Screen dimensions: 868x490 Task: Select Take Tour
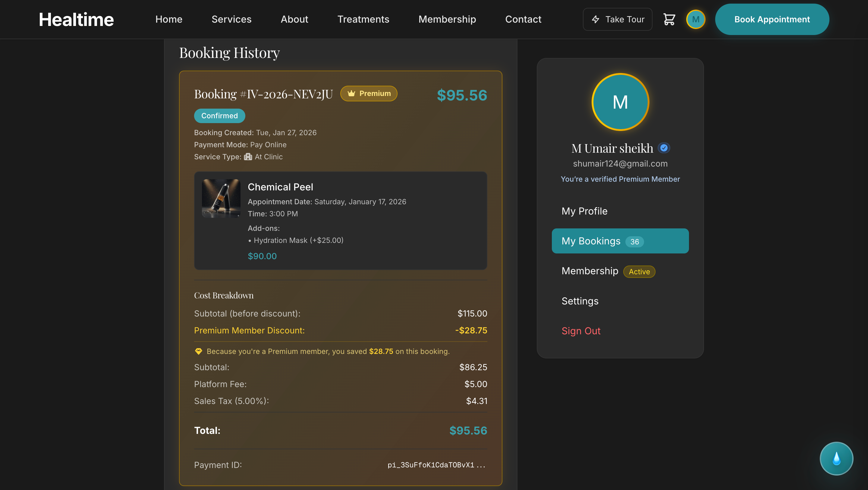[618, 19]
